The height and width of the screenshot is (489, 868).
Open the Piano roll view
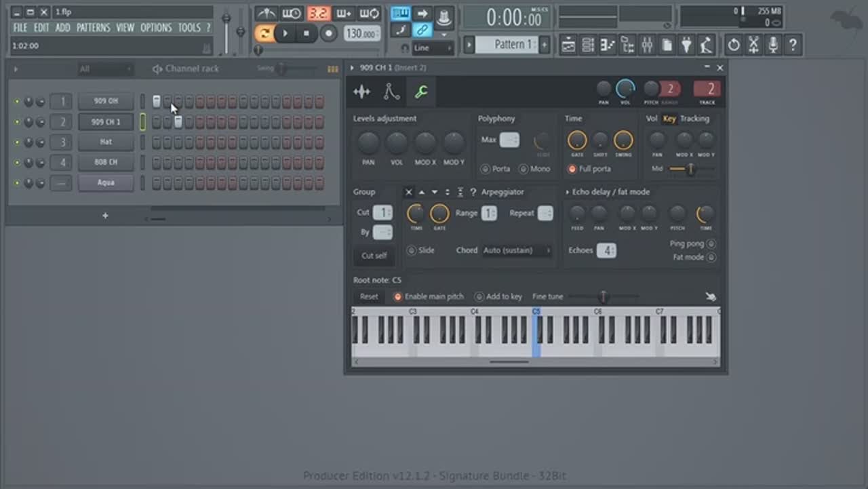[608, 45]
